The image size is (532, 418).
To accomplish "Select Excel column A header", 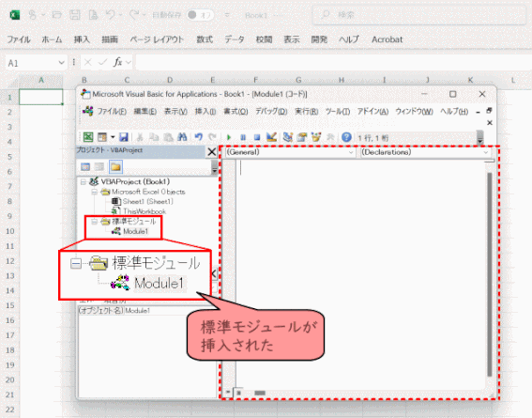I will (41, 81).
